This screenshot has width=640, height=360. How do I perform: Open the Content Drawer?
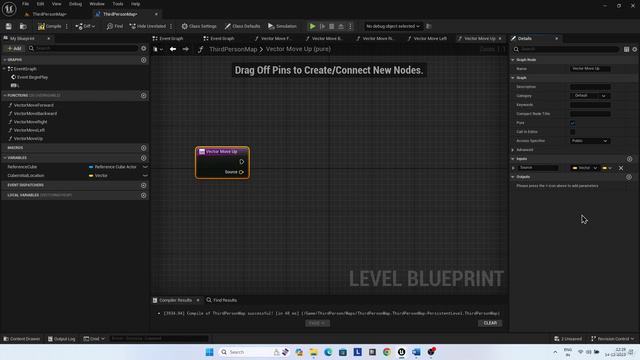coord(21,339)
